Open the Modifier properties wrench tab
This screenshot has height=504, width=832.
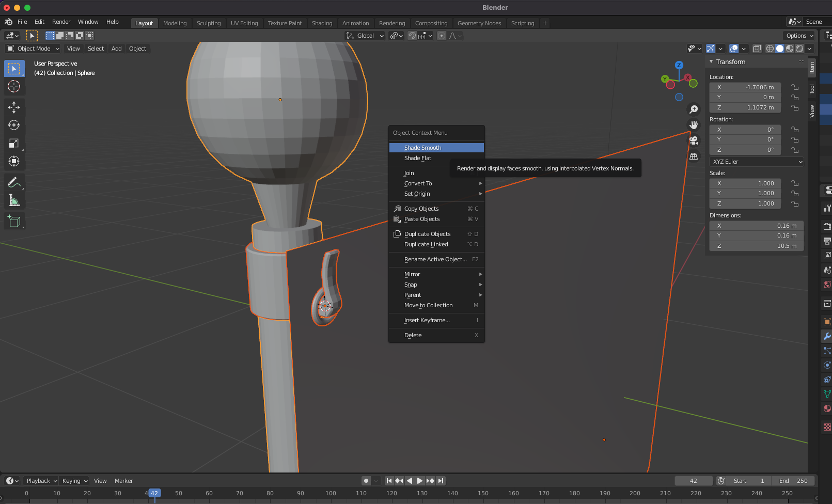[827, 336]
